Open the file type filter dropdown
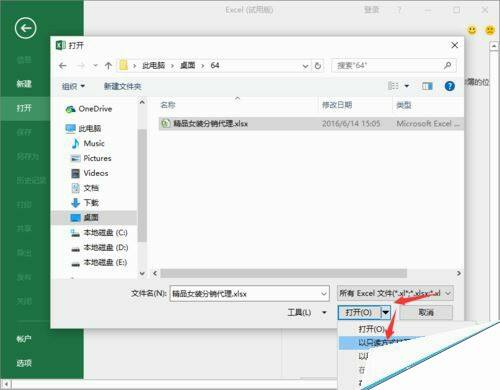Image resolution: width=500 pixels, height=390 pixels. pyautogui.click(x=395, y=293)
